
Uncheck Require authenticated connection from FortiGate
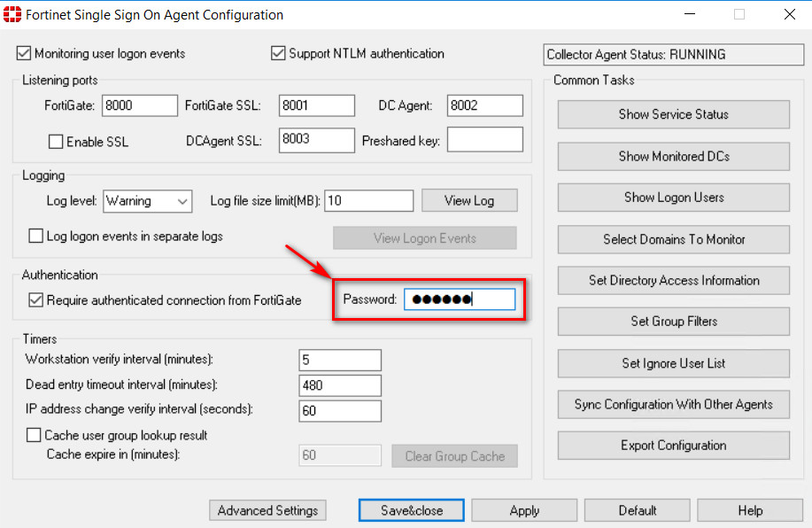point(35,299)
